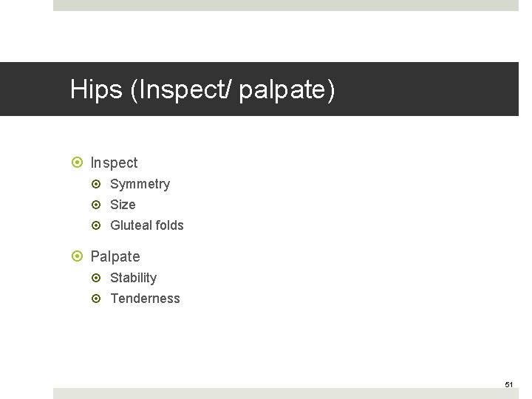
Task: Select the "Stability" sub-bullet text
Action: pos(133,278)
